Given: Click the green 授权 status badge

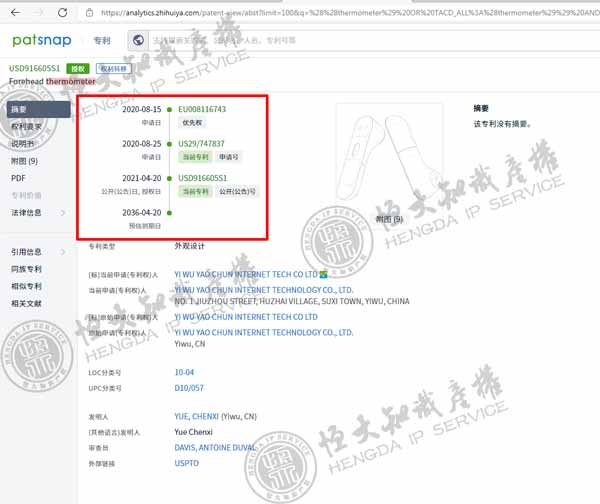Looking at the screenshot, I should (x=78, y=69).
